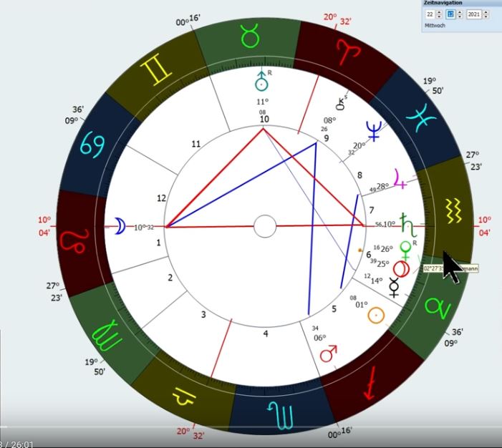This screenshot has width=502, height=448.
Task: Click house number 12 label
Action: click(x=161, y=198)
